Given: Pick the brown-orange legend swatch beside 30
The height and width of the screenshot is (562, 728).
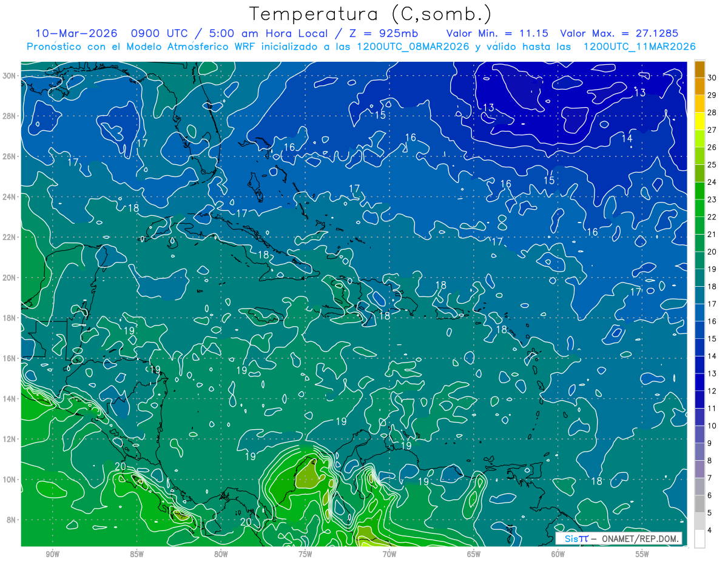Looking at the screenshot, I should click(699, 69).
